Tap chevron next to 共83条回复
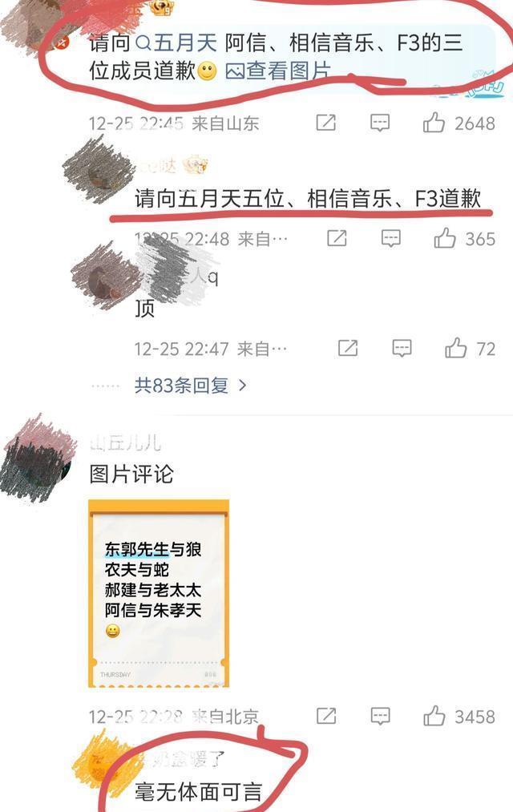 point(242,386)
